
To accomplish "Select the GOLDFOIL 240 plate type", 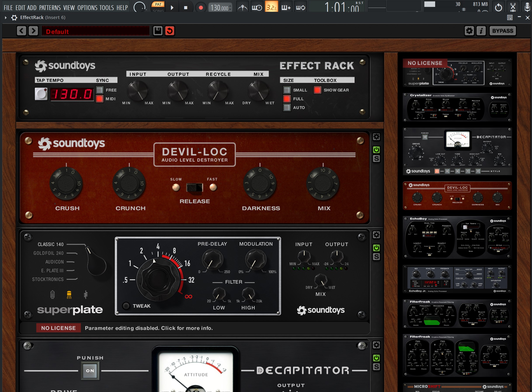I will (x=48, y=253).
